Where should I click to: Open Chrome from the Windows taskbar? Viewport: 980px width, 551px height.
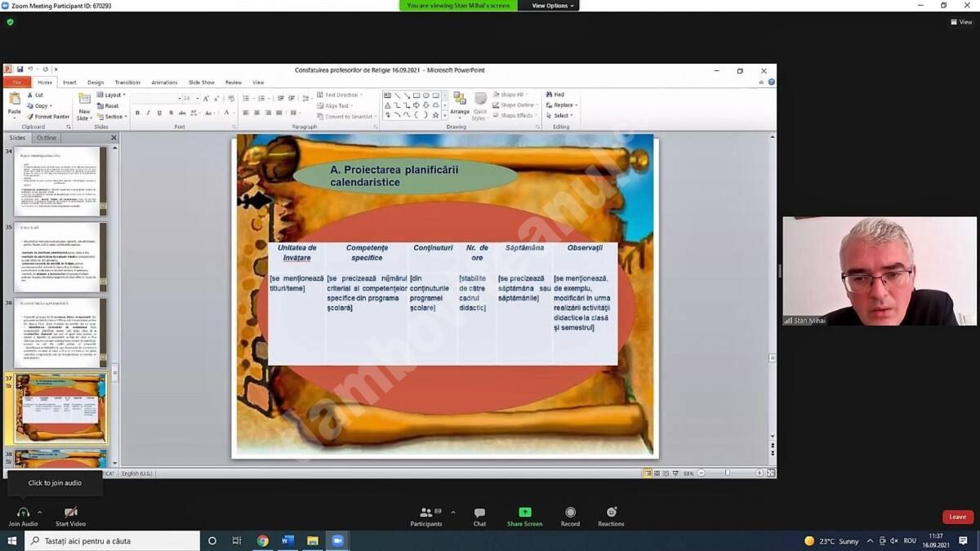click(x=262, y=540)
